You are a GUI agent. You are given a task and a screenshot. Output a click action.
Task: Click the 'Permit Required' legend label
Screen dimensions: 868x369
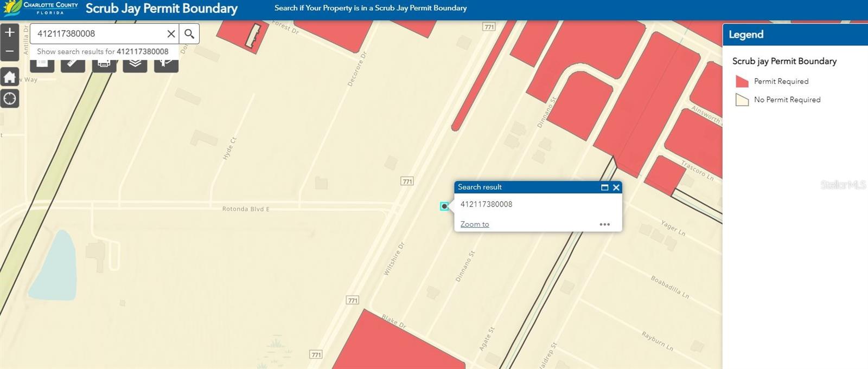pos(781,81)
